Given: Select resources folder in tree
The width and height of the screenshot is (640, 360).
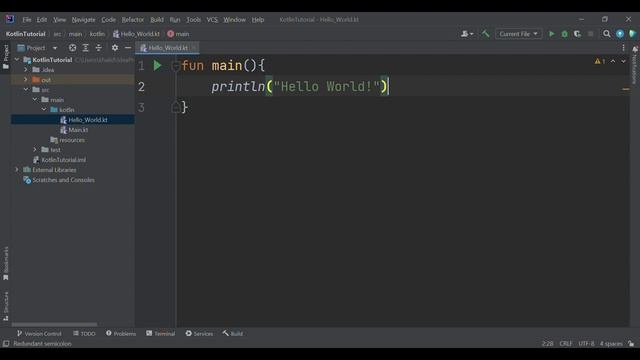Looking at the screenshot, I should point(68,140).
